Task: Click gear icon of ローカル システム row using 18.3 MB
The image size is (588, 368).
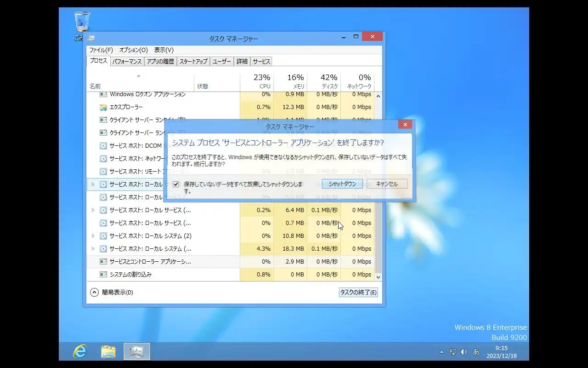Action: tap(103, 249)
